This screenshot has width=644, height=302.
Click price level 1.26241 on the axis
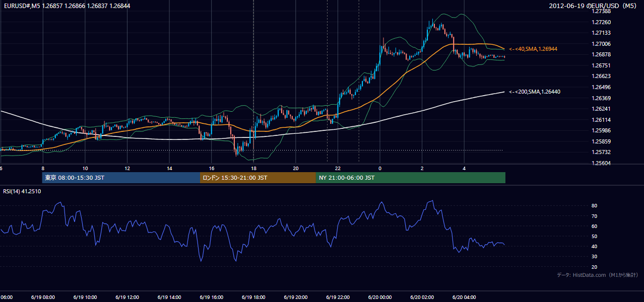coord(601,109)
